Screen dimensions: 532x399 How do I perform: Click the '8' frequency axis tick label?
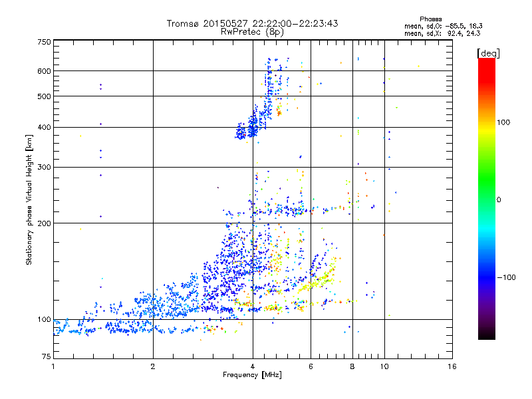pos(352,366)
